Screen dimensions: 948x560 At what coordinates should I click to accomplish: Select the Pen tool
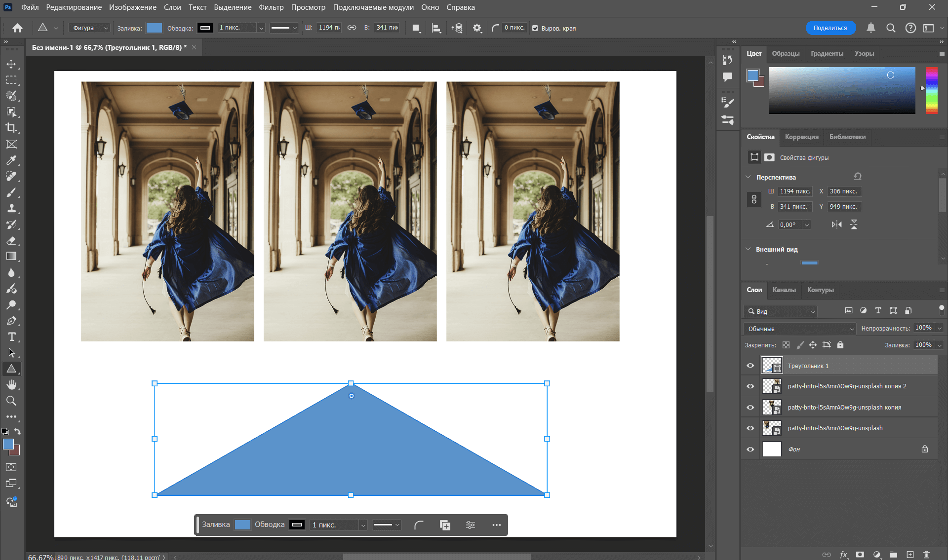pyautogui.click(x=11, y=321)
